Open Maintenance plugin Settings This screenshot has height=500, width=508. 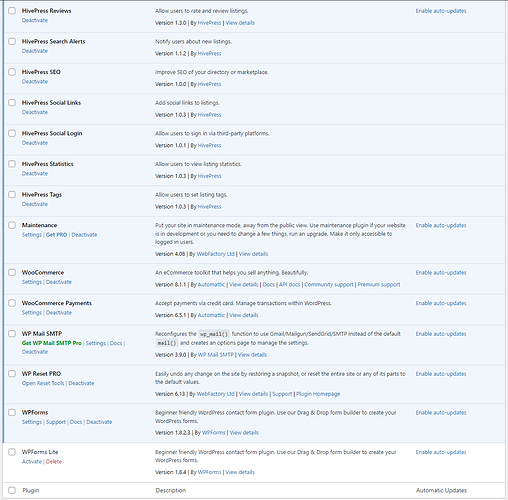pos(32,235)
